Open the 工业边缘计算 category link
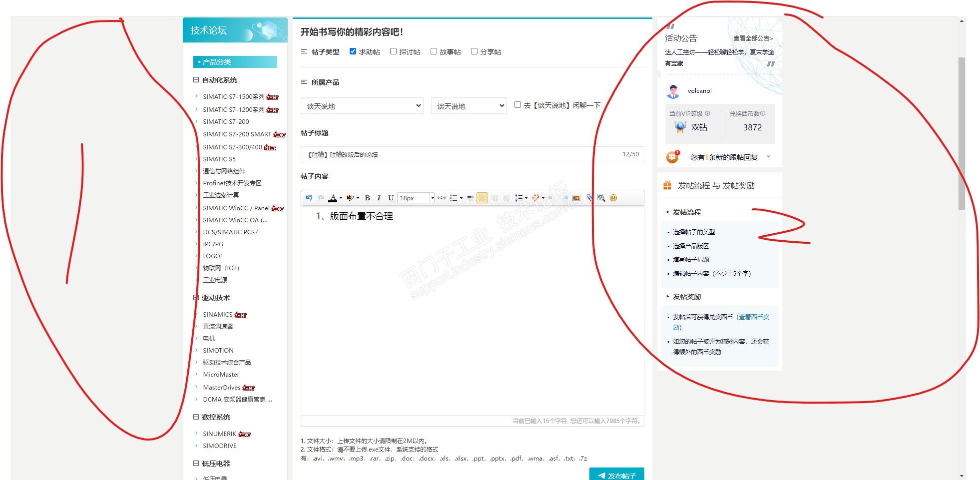Viewport: 980px width, 480px height. (221, 195)
